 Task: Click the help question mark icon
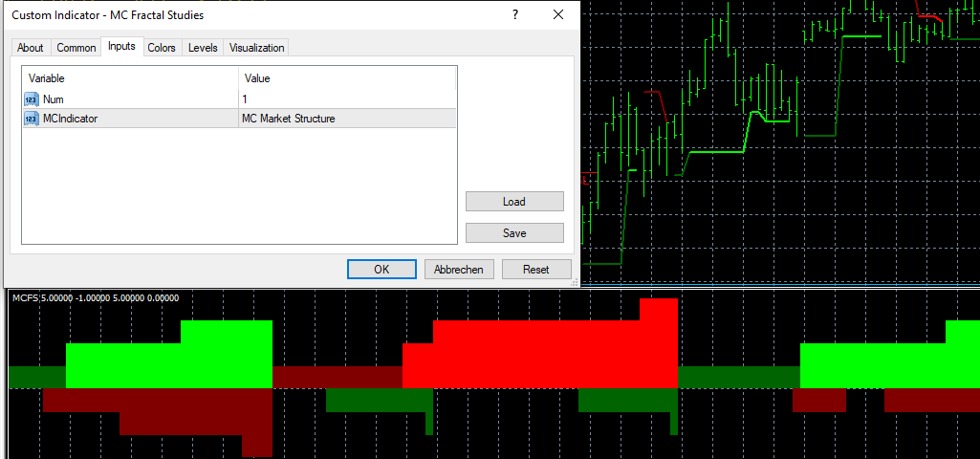[515, 15]
